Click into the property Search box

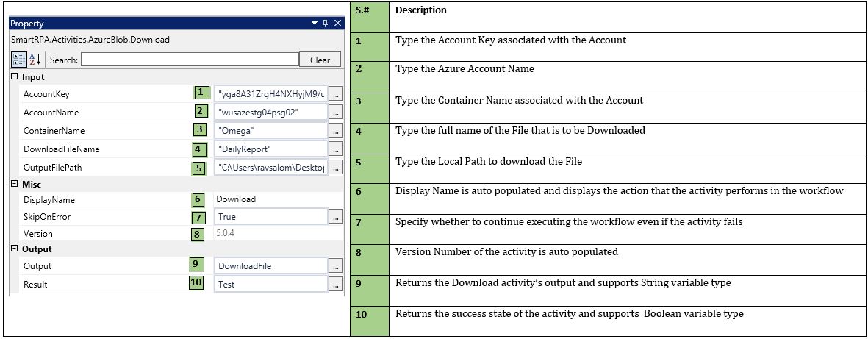pyautogui.click(x=190, y=60)
